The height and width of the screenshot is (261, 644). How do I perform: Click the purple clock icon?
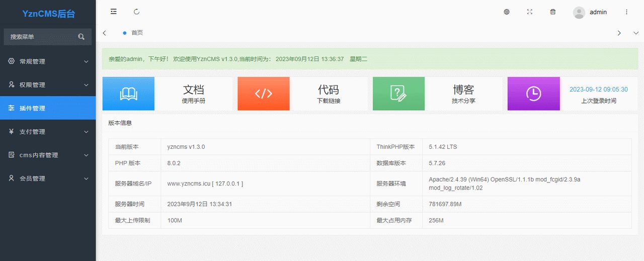point(533,94)
